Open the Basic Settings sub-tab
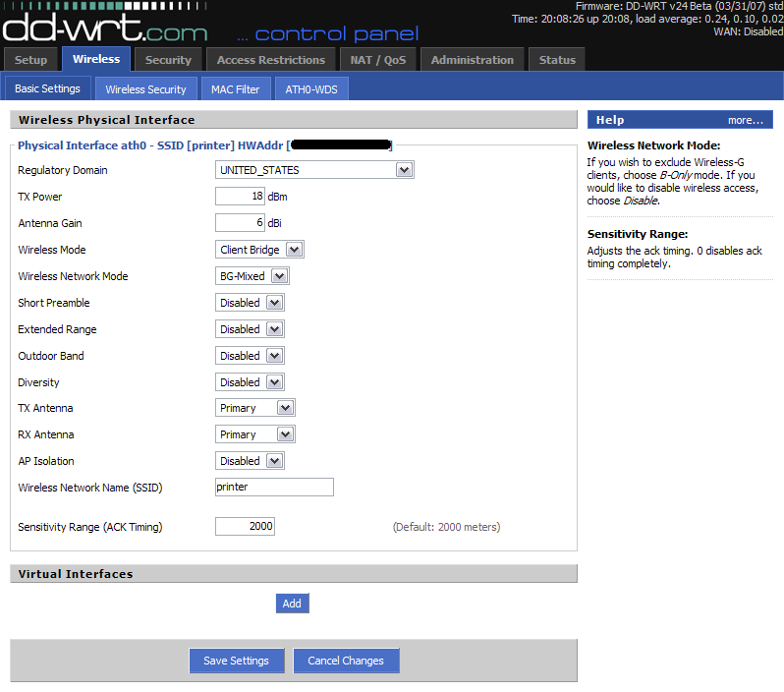This screenshot has height=692, width=784. click(47, 88)
